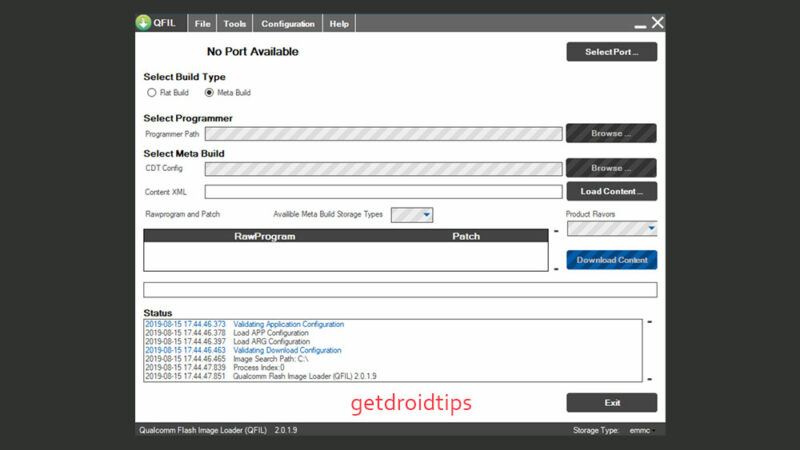Click status bar Qualcomm Flash Image Loader version
This screenshot has width=800, height=450.
click(218, 430)
